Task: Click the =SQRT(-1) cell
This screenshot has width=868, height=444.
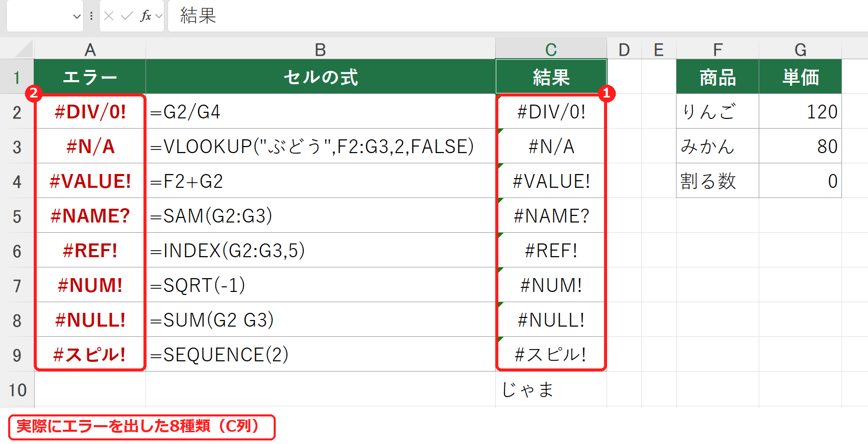Action: (321, 285)
